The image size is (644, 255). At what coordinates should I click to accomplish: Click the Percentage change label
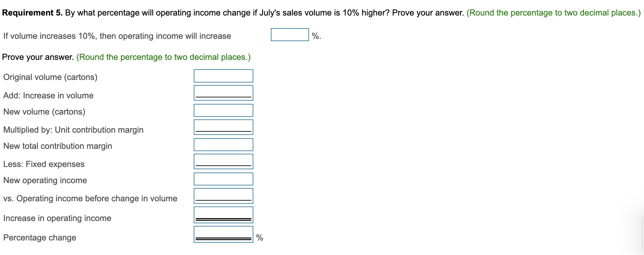(x=39, y=237)
